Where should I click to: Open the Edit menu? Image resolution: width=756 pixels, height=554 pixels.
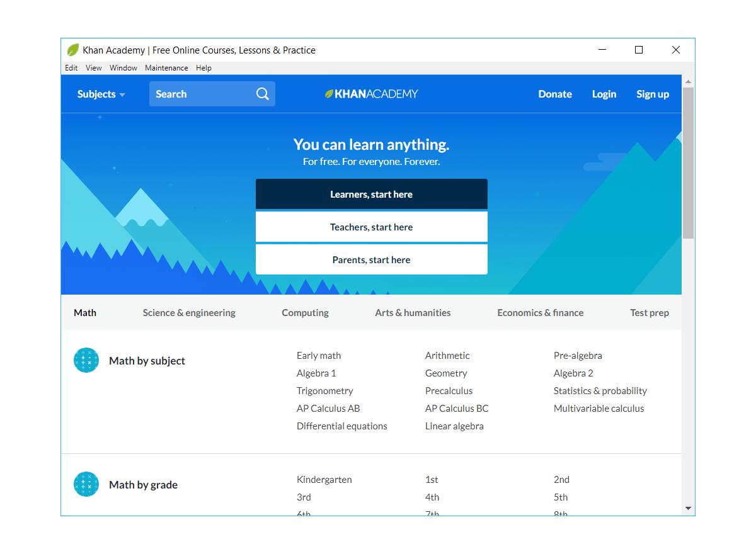coord(71,68)
